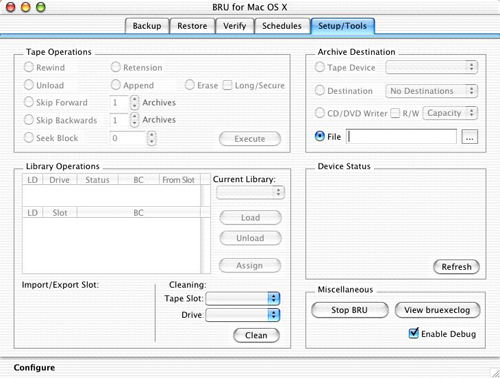Select the Tape Device radio button

pyautogui.click(x=320, y=67)
